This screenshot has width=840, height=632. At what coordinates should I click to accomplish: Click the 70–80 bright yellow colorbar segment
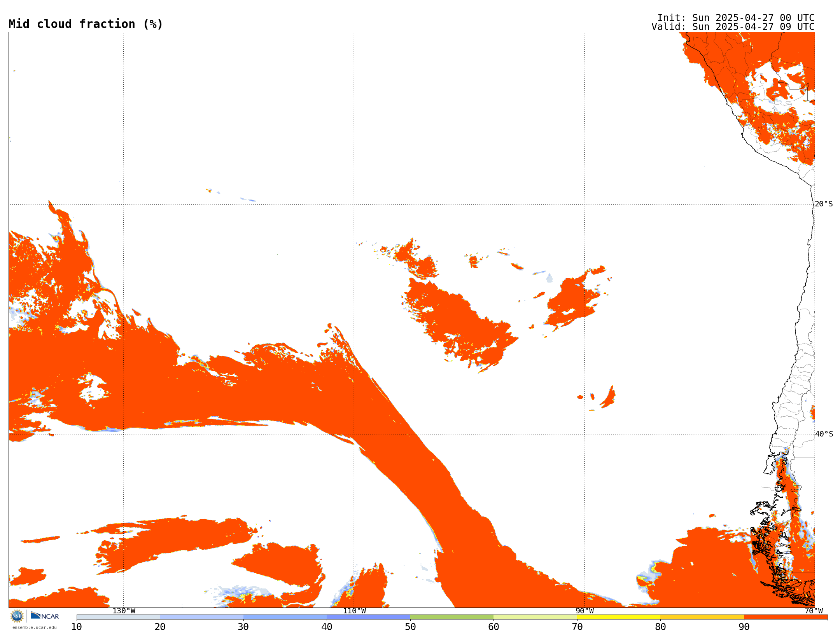click(x=619, y=617)
